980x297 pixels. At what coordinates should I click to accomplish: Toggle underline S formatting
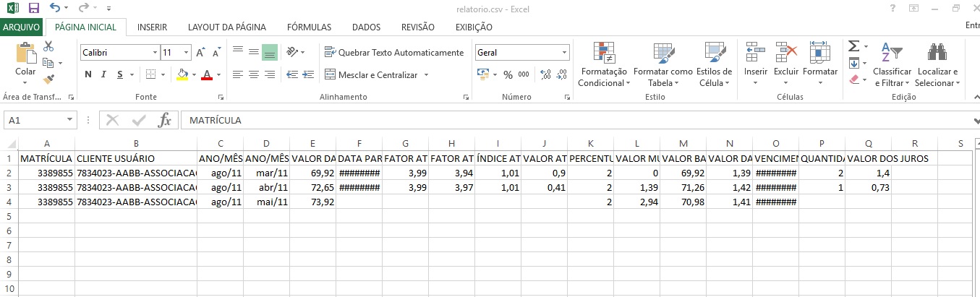point(120,74)
